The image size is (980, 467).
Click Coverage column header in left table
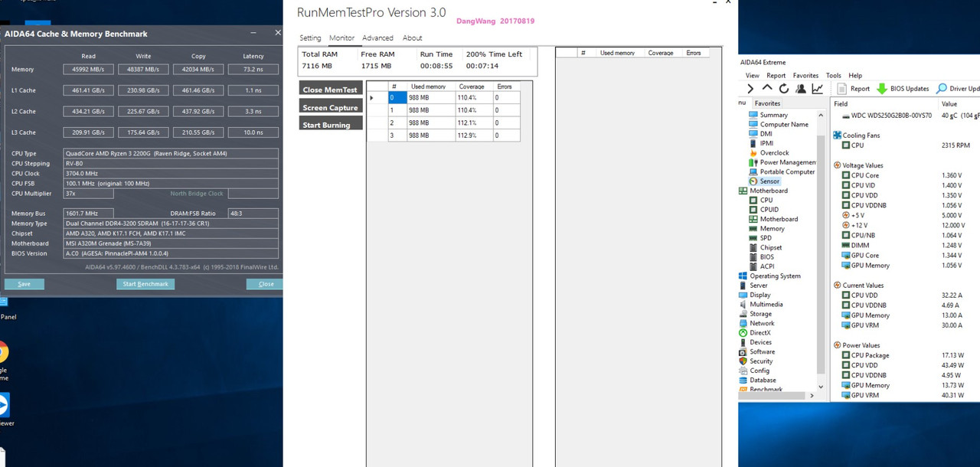(x=474, y=87)
